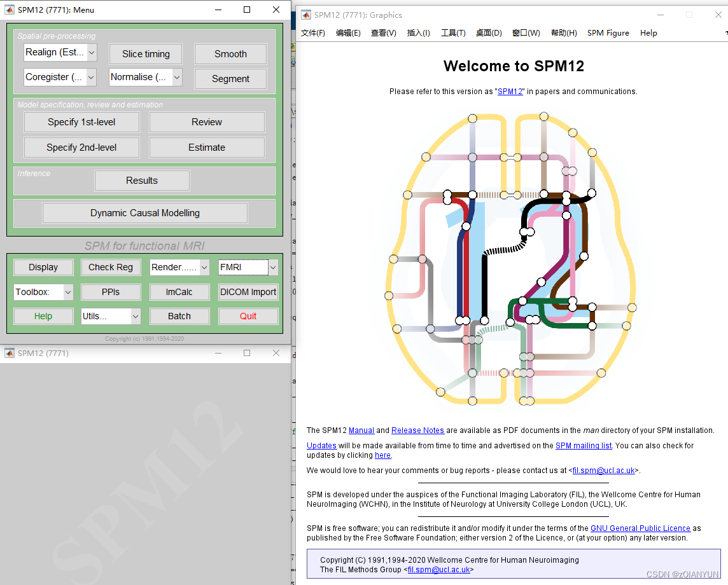Open the 工具(T) menu
The width and height of the screenshot is (728, 585).
click(453, 33)
